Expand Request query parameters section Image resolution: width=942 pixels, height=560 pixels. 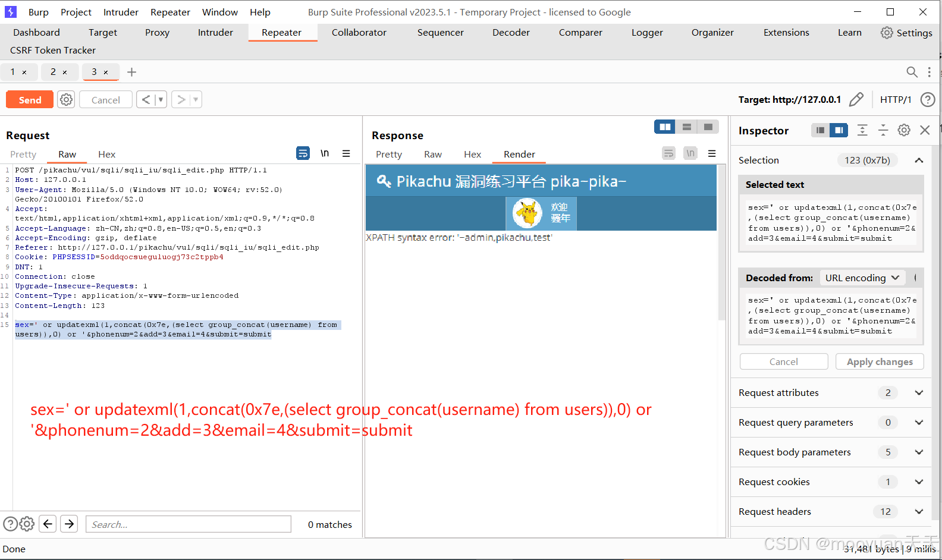point(919,422)
